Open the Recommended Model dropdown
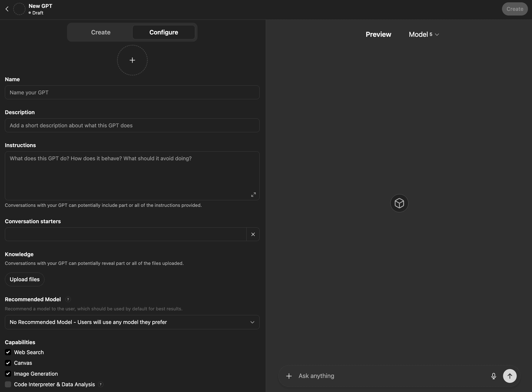Viewport: 532px width, 392px height. tap(132, 322)
